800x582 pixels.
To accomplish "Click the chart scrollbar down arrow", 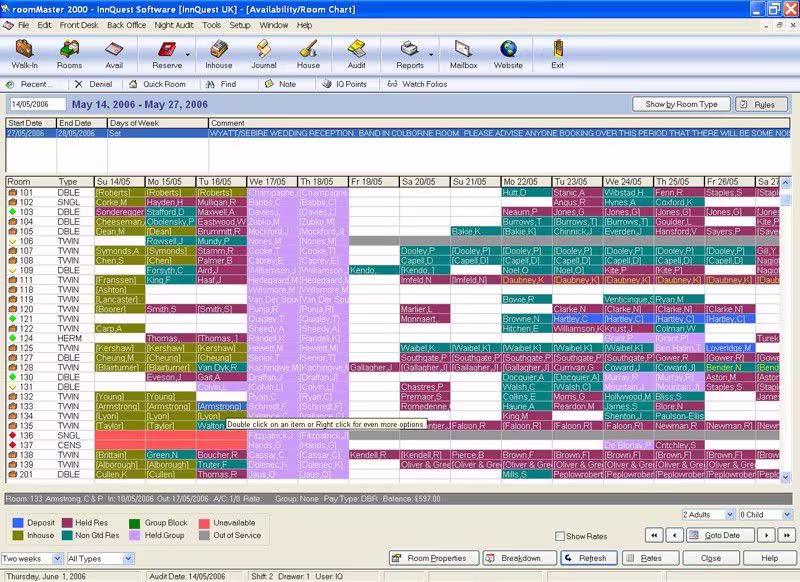I will [786, 477].
